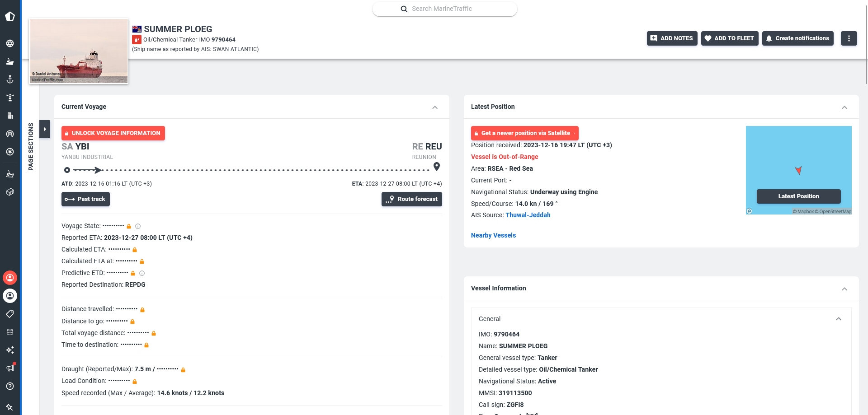
Task: Click the info icon next to Voyage State
Action: tap(138, 226)
